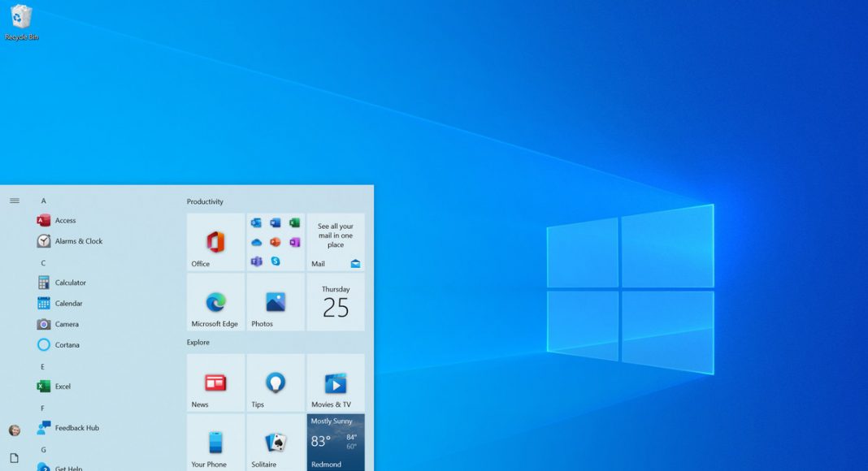
Task: Open the Your Phone tile
Action: [x=215, y=443]
